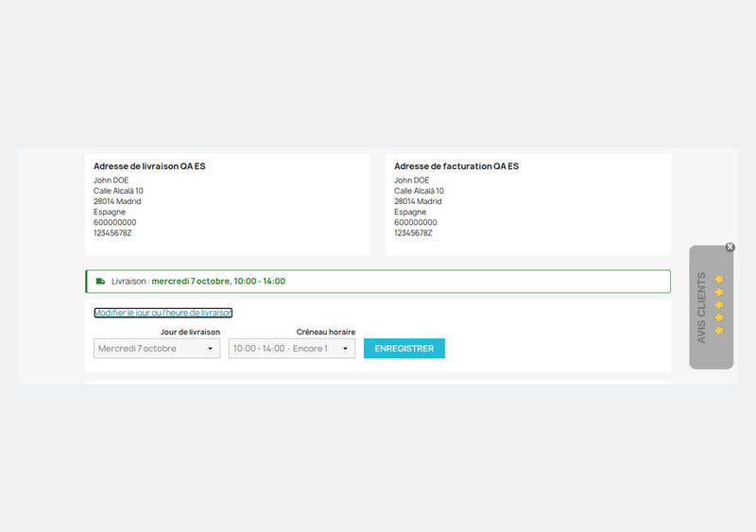The image size is (756, 532).
Task: Click the 'Adresse de livraison QA ES' heading
Action: click(x=149, y=166)
